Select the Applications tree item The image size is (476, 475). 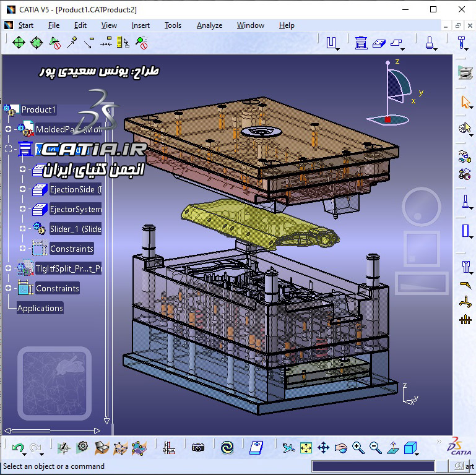pos(40,308)
